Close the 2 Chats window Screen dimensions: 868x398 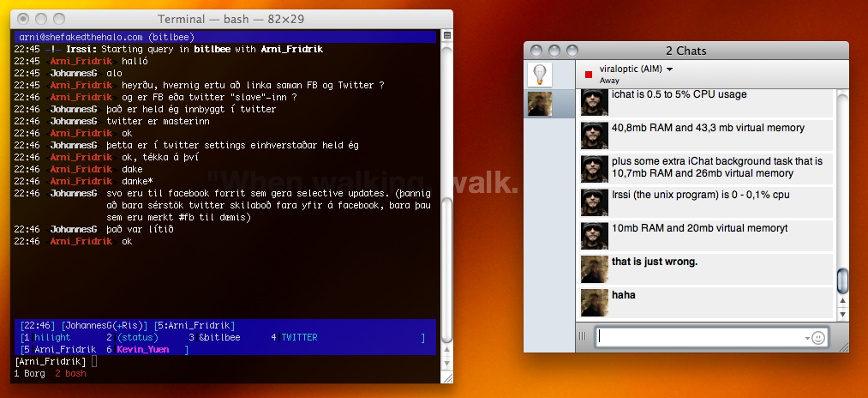pos(536,51)
